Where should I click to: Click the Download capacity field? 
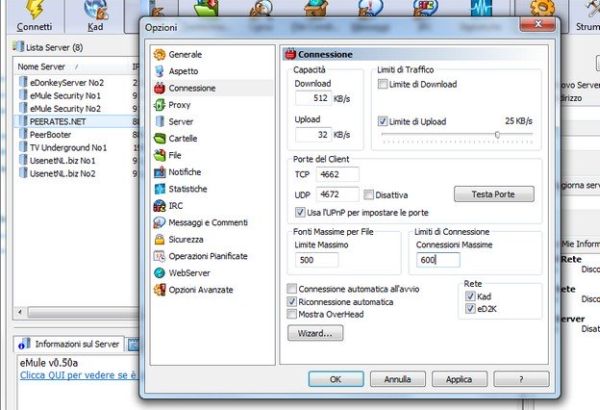(x=313, y=98)
